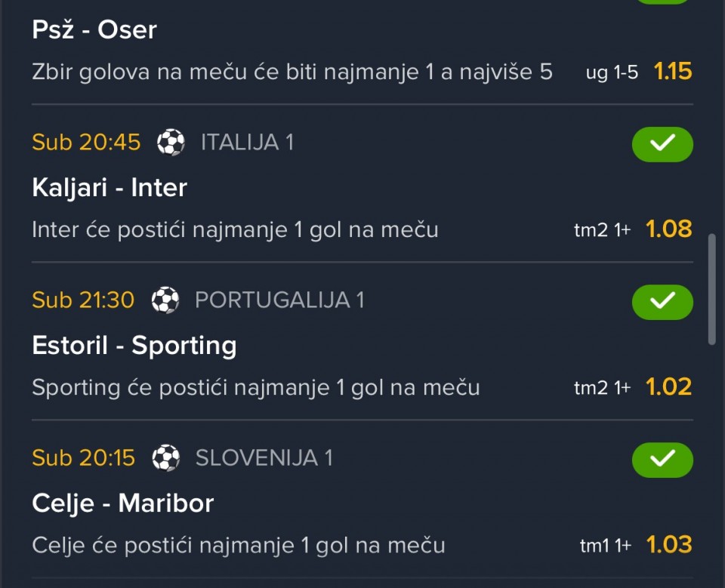This screenshot has width=725, height=588.
Task: Tap the 1.03 odds for Celje
Action: click(x=668, y=545)
